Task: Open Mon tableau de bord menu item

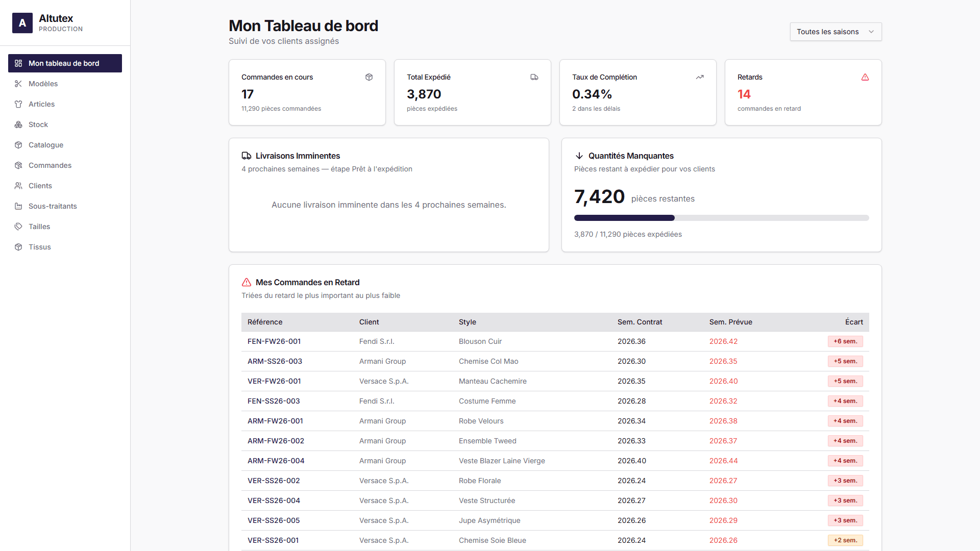Action: [x=65, y=63]
